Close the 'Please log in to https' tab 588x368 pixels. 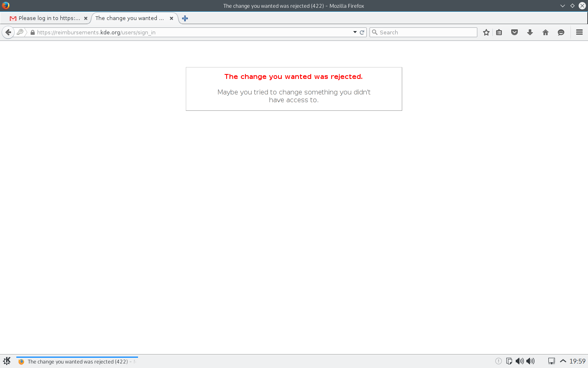tap(86, 18)
